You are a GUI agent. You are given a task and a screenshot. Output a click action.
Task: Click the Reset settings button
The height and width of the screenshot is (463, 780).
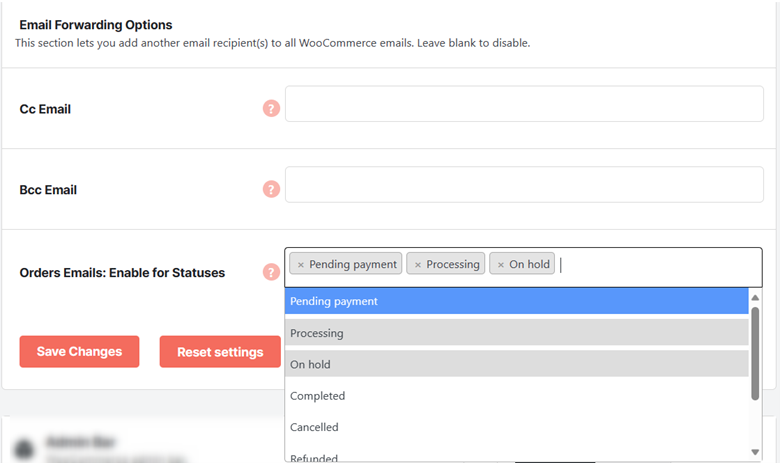coord(220,352)
